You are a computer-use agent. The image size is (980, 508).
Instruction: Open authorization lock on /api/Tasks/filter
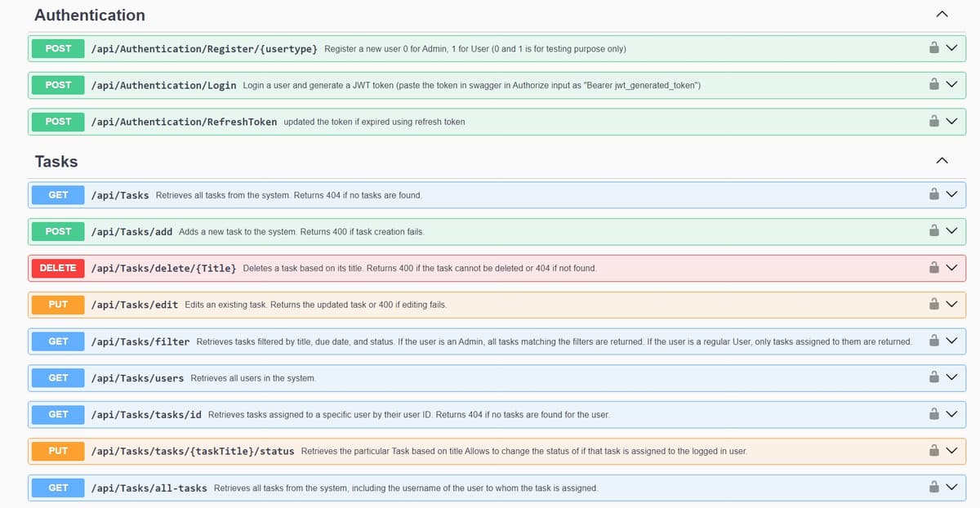(x=933, y=341)
